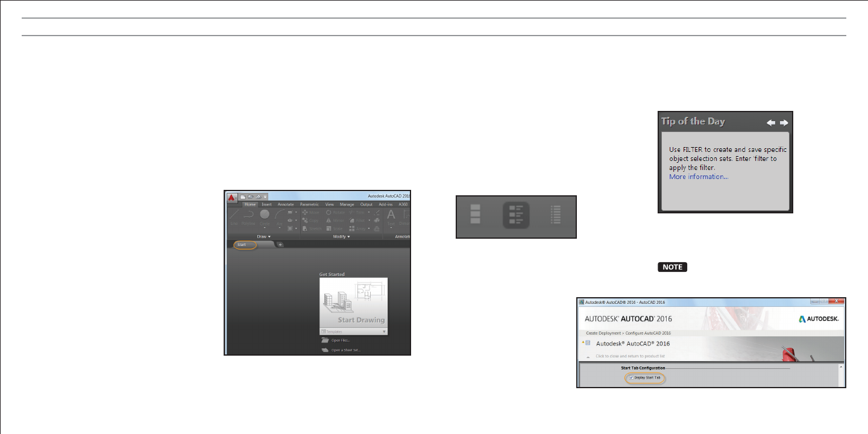Select the Array tool
Viewport: 868px width, 434px height.
point(358,229)
